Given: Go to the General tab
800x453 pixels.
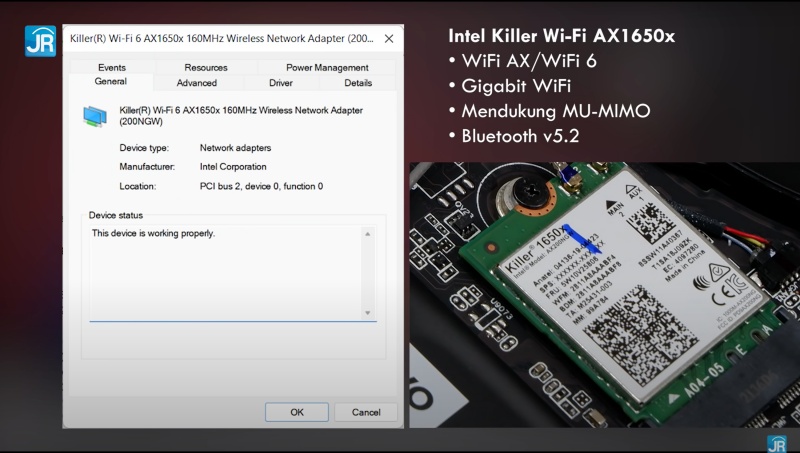Looking at the screenshot, I should (x=110, y=82).
